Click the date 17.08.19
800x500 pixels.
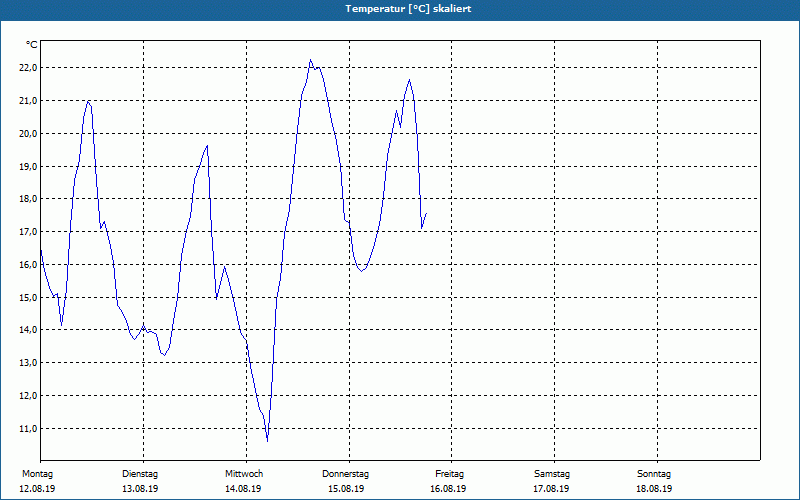[x=551, y=489]
